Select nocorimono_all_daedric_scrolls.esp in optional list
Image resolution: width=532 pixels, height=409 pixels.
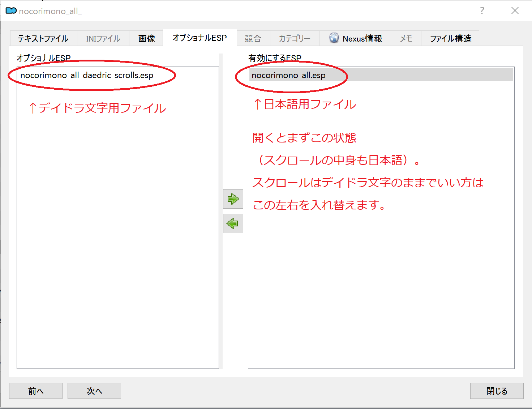[x=87, y=75]
